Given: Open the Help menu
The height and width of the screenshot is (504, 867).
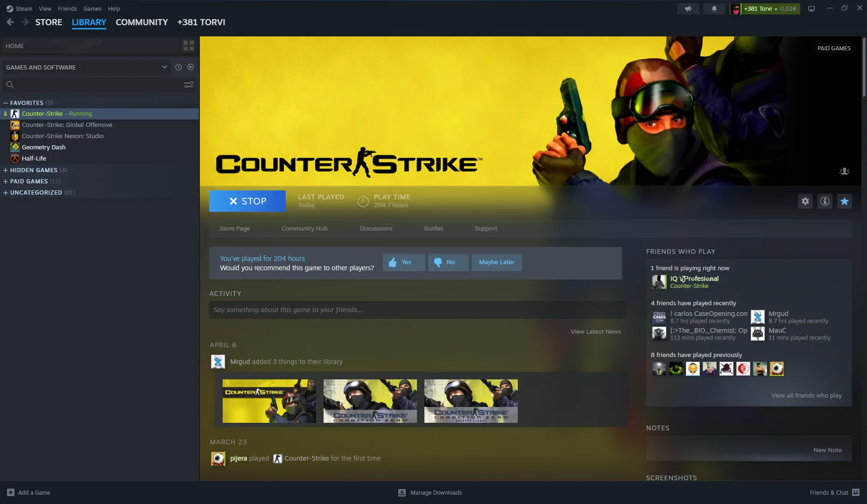Looking at the screenshot, I should point(114,8).
